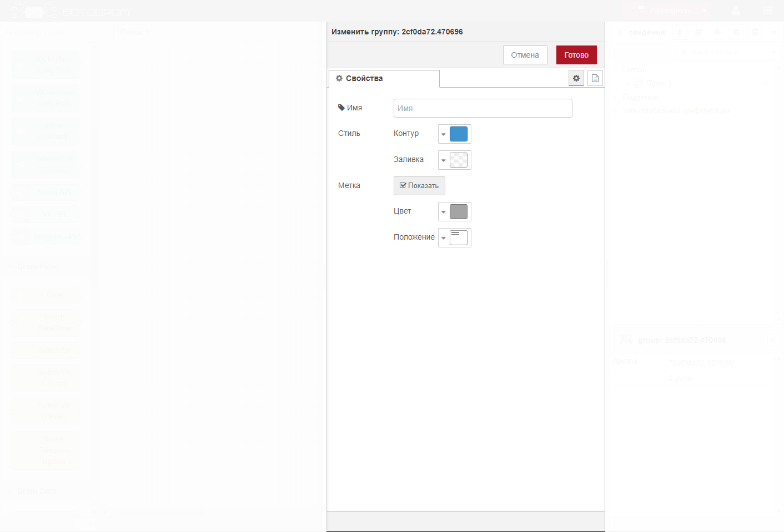Click the Поток 1 status circle in tree

pyautogui.click(x=764, y=83)
